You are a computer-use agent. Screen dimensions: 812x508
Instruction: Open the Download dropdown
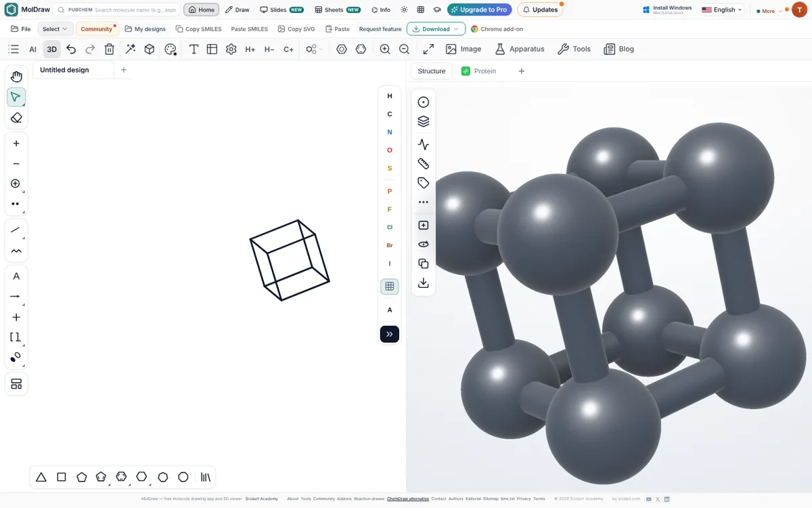[436, 29]
